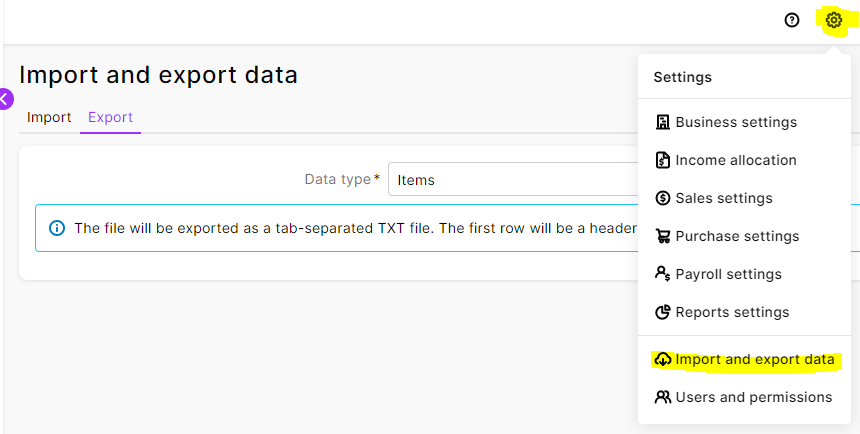Click the Business settings building icon

click(662, 122)
